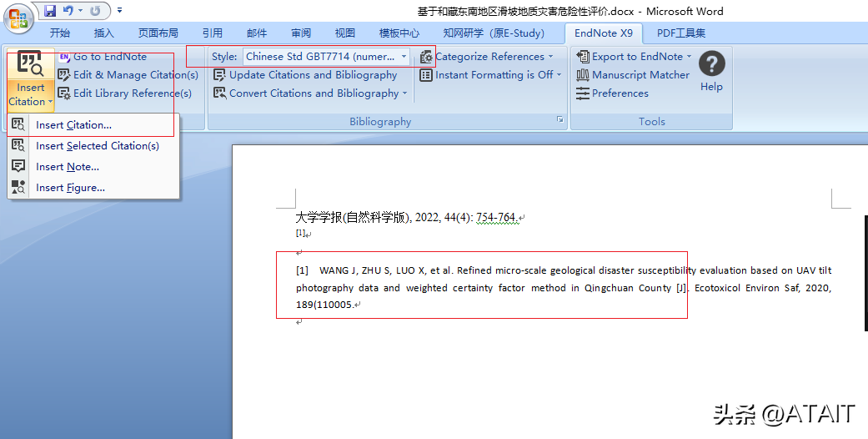
Task: Click the [1] superscript citation in document
Action: pyautogui.click(x=300, y=233)
